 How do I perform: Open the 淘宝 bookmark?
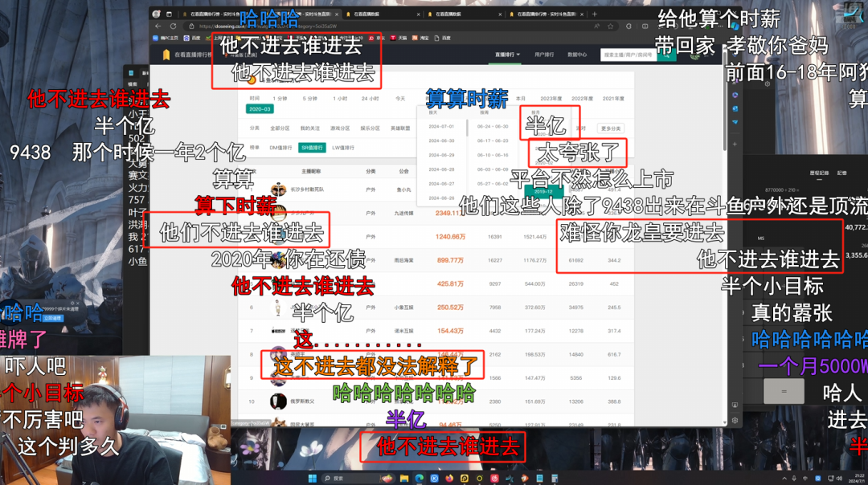tap(420, 39)
